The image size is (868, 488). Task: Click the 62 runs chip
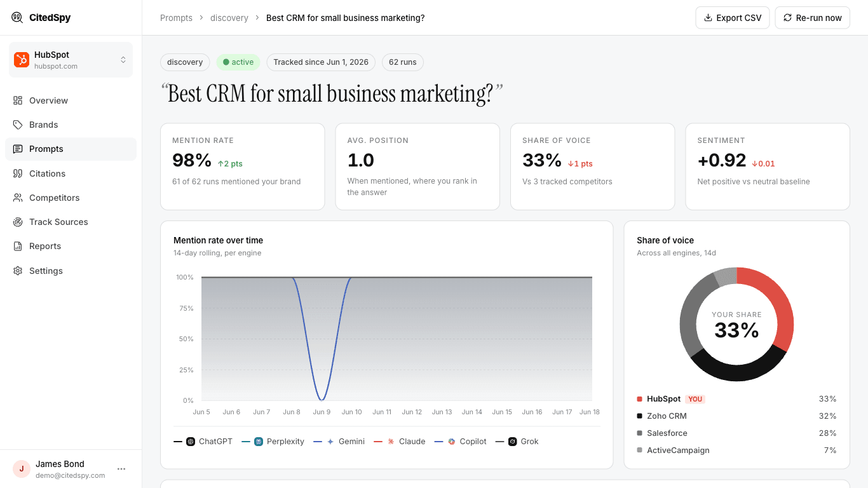(403, 62)
